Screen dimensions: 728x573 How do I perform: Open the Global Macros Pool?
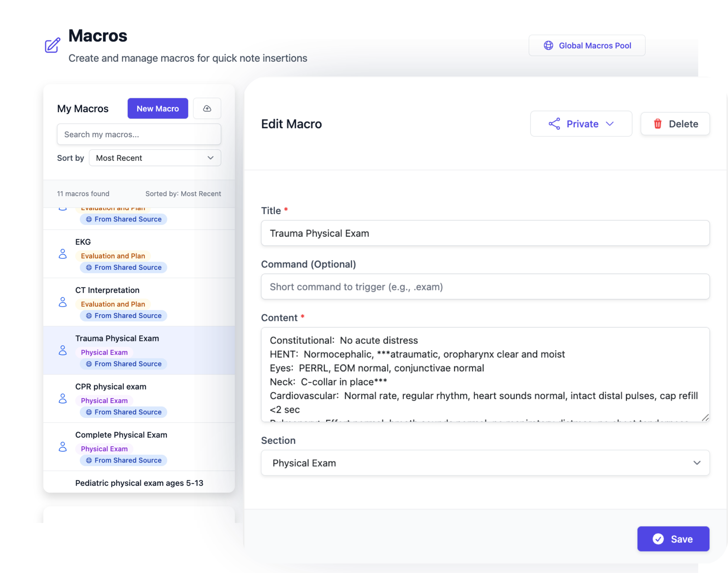[587, 45]
